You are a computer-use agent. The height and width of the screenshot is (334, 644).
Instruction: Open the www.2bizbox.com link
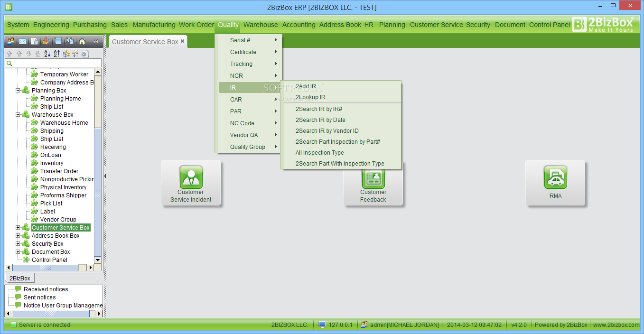coord(616,325)
